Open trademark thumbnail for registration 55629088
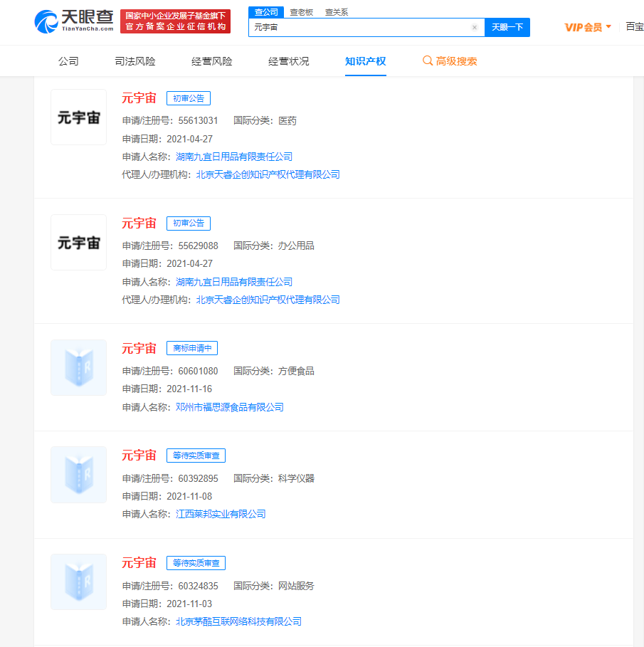Image resolution: width=644 pixels, height=647 pixels. click(x=78, y=242)
